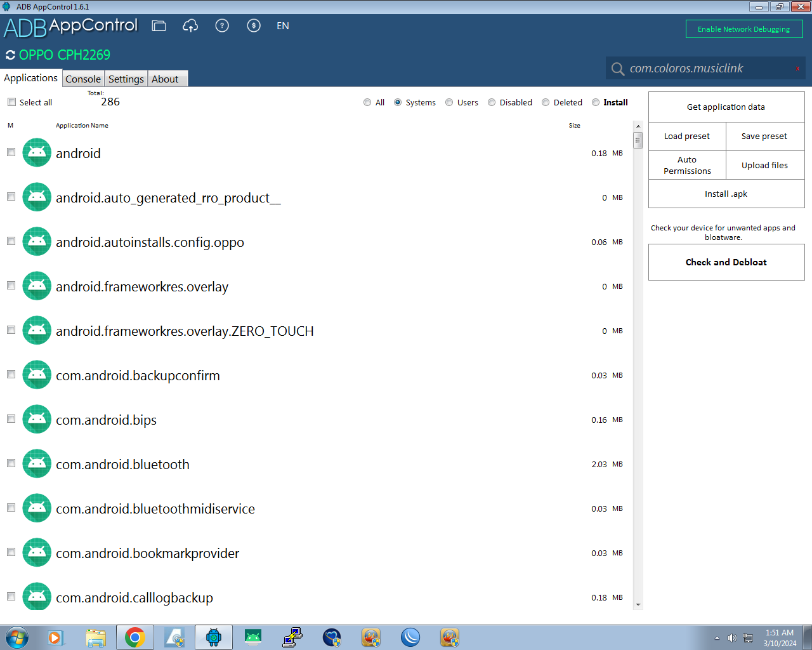Open the help question mark icon
The height and width of the screenshot is (650, 812).
[x=222, y=26]
